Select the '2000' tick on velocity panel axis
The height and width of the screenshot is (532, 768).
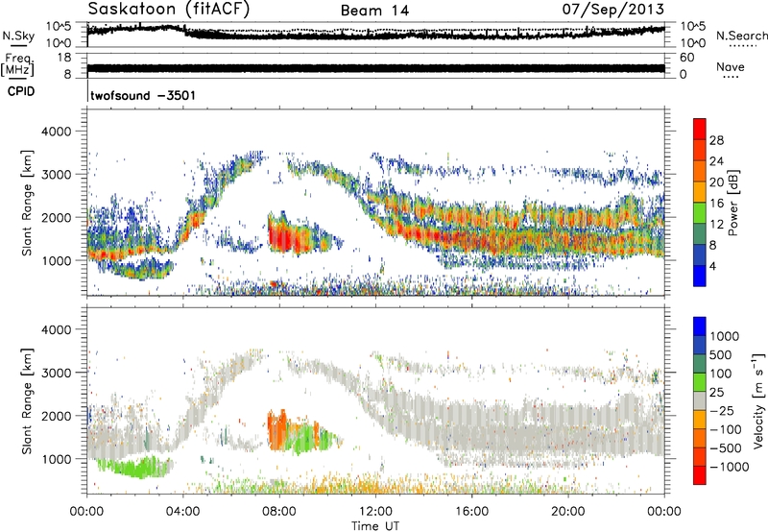point(56,416)
